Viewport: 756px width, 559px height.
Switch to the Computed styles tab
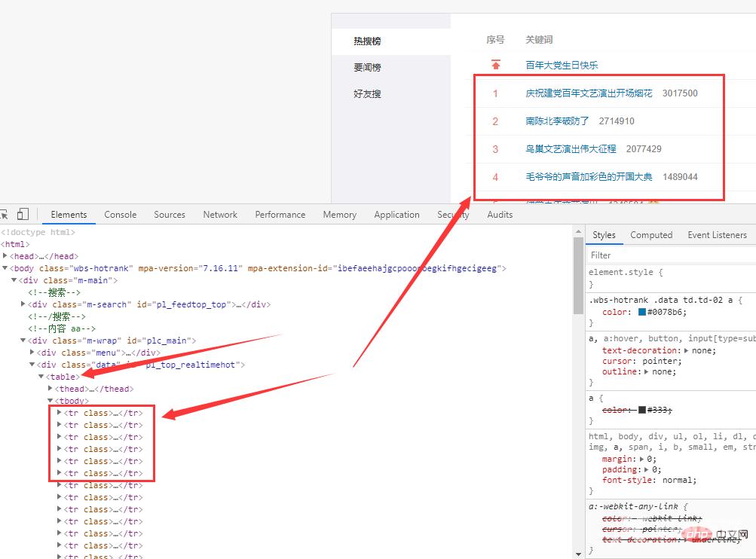pyautogui.click(x=650, y=234)
